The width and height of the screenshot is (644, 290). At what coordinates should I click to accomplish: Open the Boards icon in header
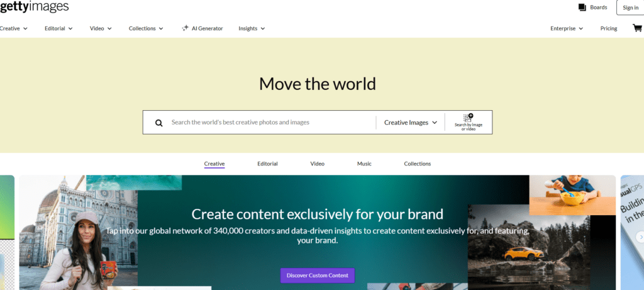[x=582, y=8]
